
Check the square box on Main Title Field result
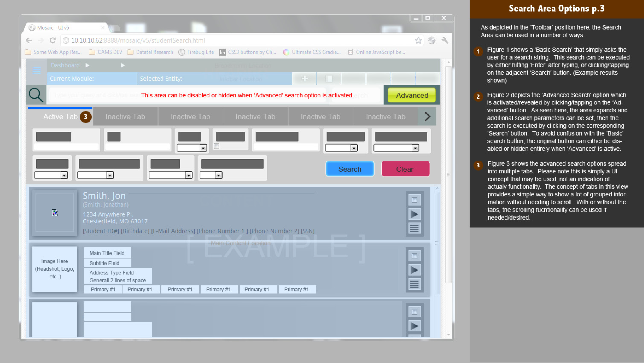click(x=414, y=256)
